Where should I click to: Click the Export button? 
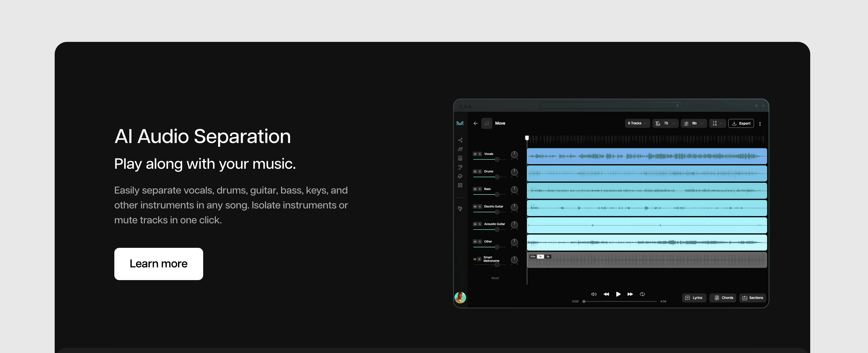click(741, 123)
